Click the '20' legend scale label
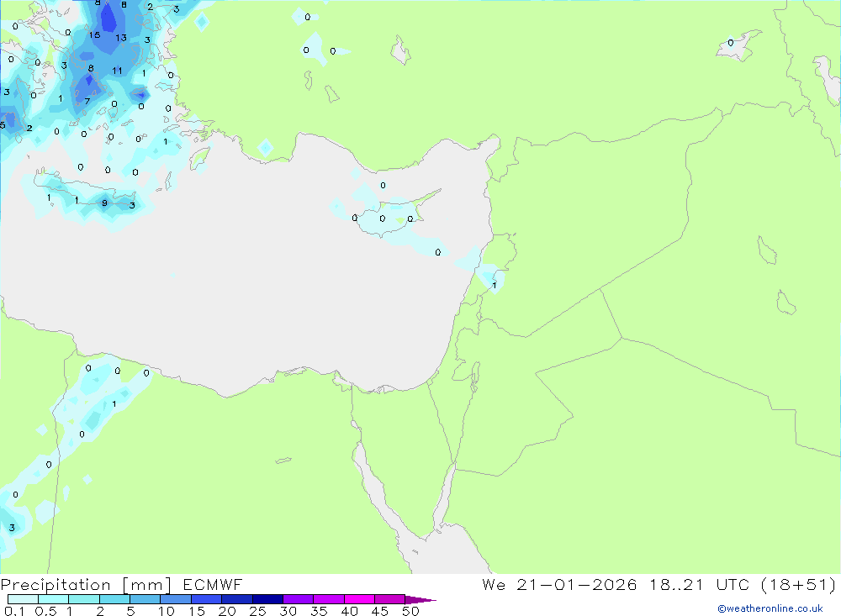Screen dimensions: 841x616 click(x=227, y=611)
